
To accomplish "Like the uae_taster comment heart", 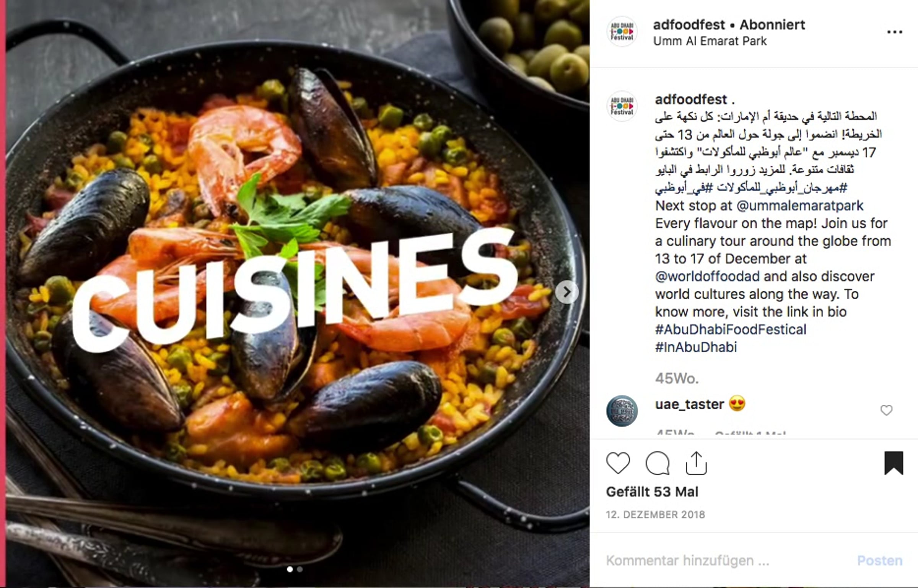I will click(x=886, y=410).
